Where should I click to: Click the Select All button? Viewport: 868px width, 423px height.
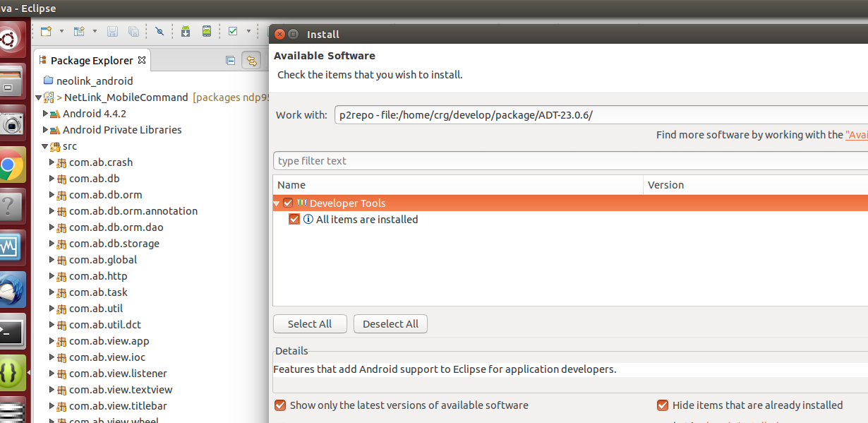310,324
